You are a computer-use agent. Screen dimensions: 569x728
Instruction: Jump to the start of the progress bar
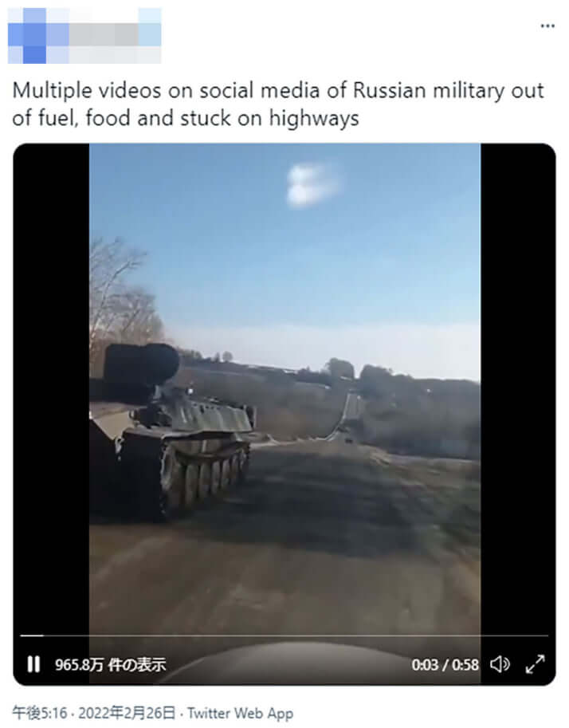[x=22, y=636]
